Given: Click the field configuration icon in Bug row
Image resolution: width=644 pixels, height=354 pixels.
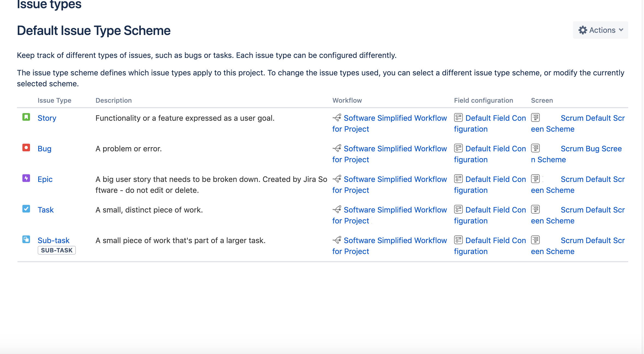Looking at the screenshot, I should tap(458, 148).
